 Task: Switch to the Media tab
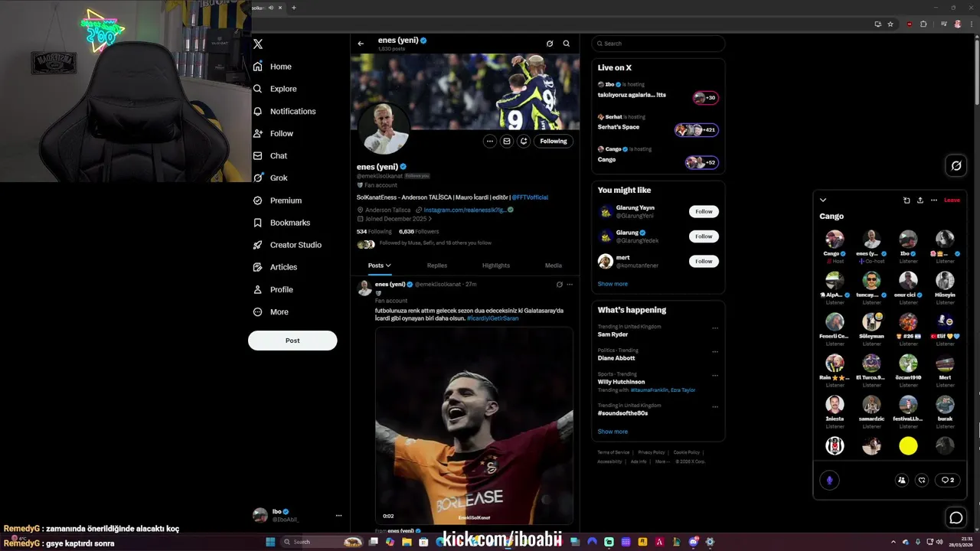click(x=554, y=266)
